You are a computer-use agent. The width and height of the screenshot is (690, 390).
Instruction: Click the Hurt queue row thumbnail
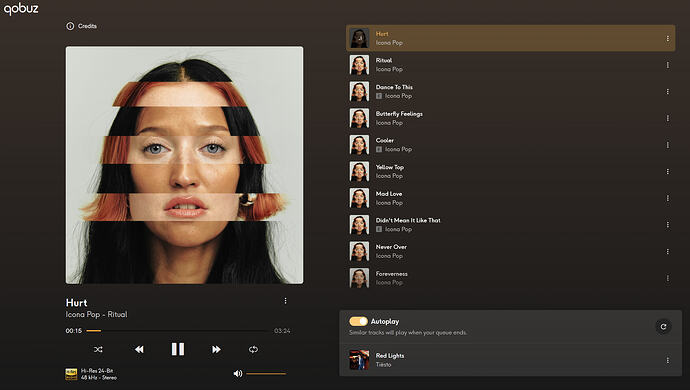[x=359, y=38]
